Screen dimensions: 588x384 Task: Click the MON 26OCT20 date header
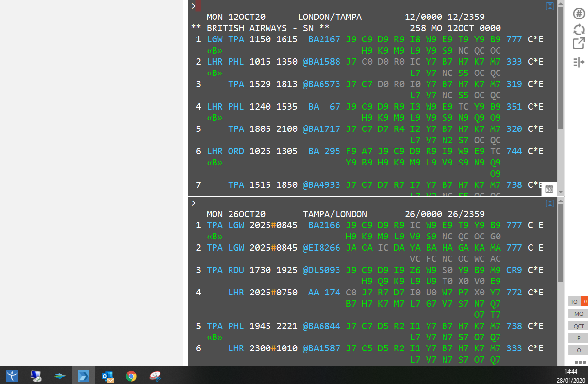point(236,214)
